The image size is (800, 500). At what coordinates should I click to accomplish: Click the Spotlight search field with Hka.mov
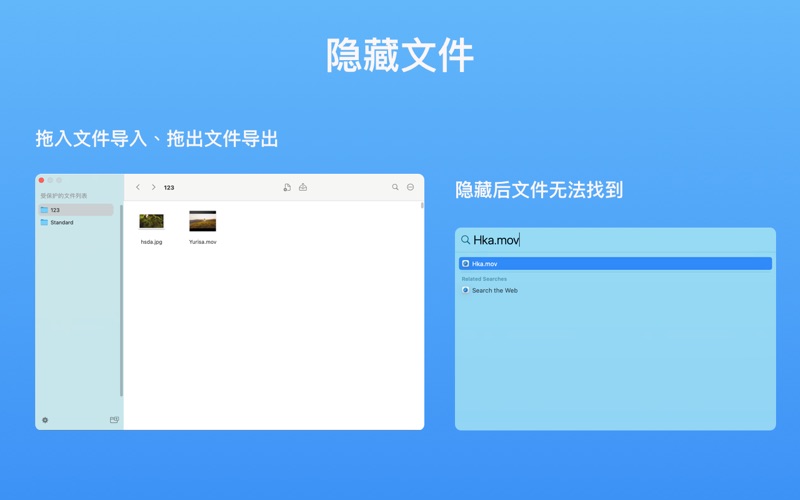pos(615,240)
